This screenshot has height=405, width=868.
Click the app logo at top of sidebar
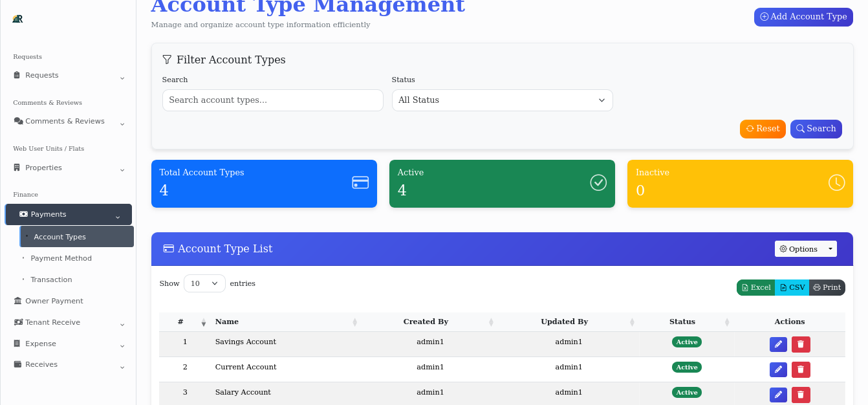coord(17,19)
